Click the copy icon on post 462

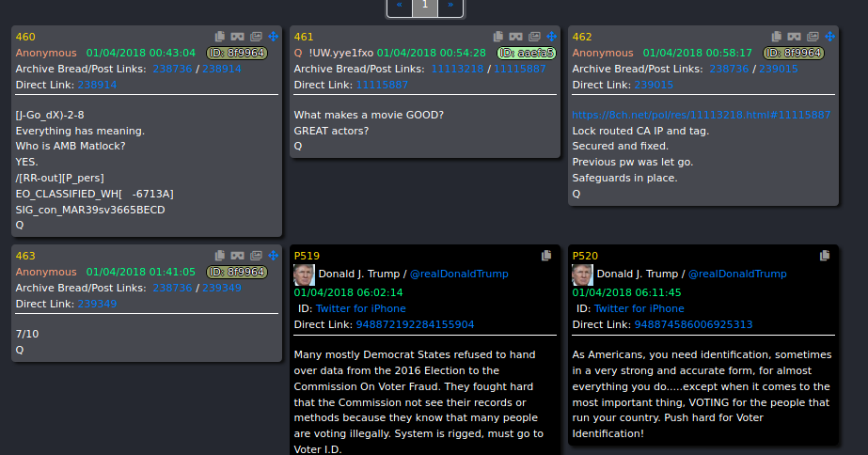pos(777,37)
